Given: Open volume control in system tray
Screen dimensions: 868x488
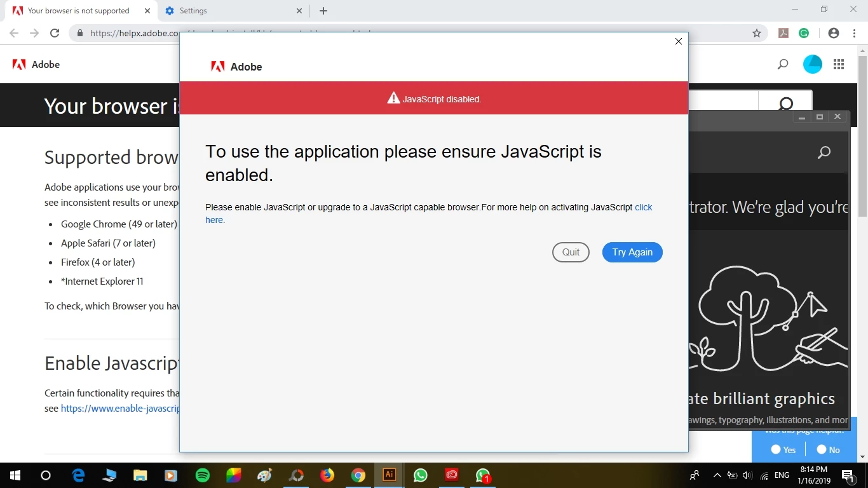Looking at the screenshot, I should click(x=747, y=475).
